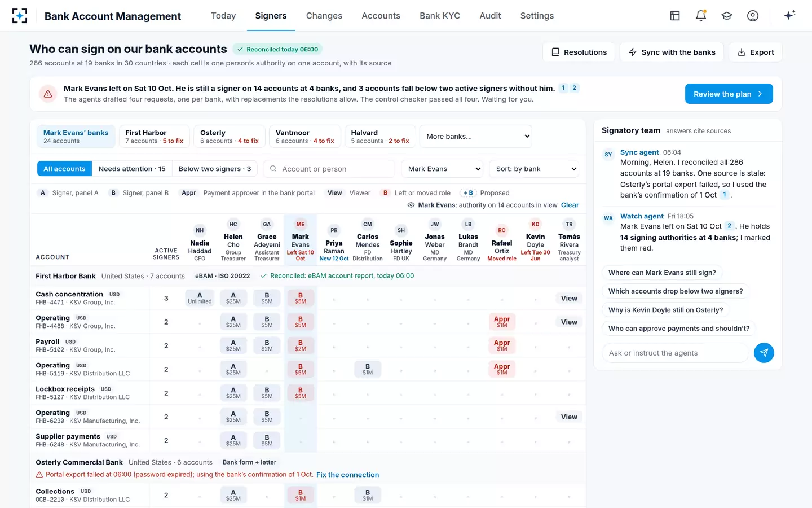The image size is (812, 508).
Task: Open the Bank KYC tab
Action: 440,16
